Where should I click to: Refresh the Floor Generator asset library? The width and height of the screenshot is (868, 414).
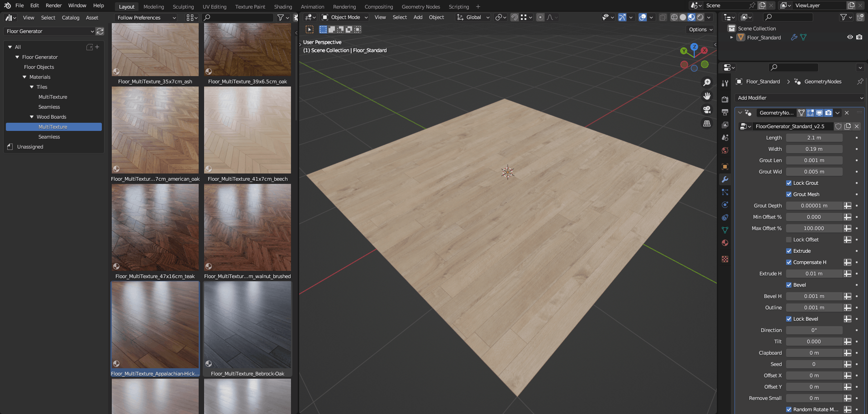click(100, 31)
